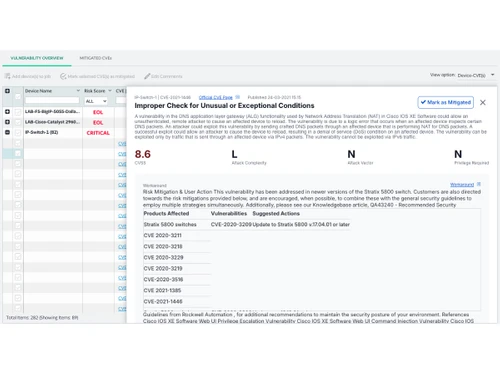Screen dimensions: 500x375
Task: Tick the checkbox for IP-Switch-1 row
Action: click(x=18, y=133)
